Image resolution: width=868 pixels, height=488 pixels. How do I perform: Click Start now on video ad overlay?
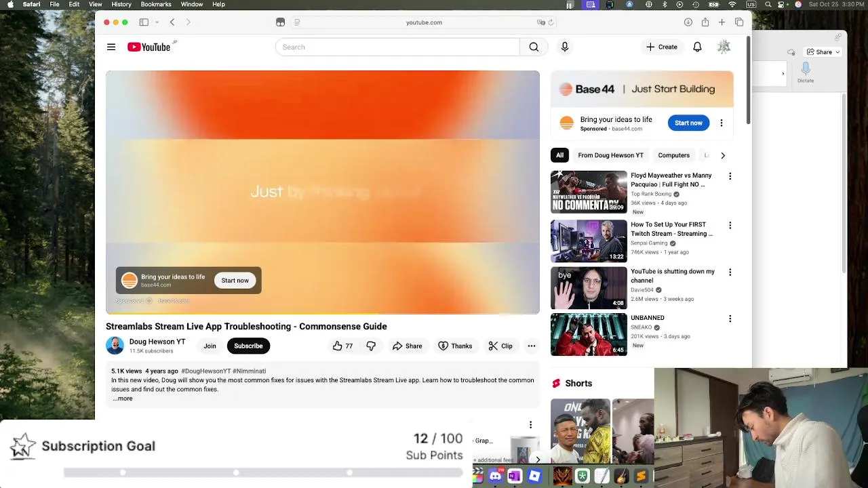tap(235, 281)
